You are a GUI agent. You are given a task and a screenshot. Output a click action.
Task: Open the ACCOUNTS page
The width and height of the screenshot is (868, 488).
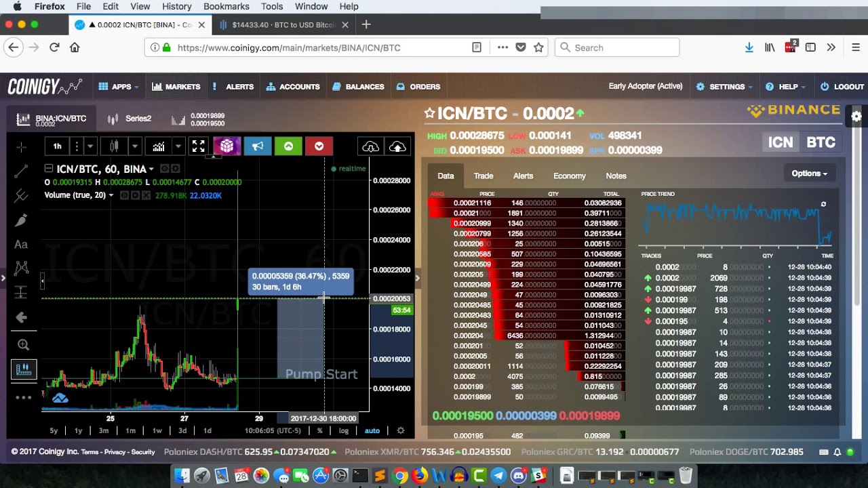click(x=293, y=87)
